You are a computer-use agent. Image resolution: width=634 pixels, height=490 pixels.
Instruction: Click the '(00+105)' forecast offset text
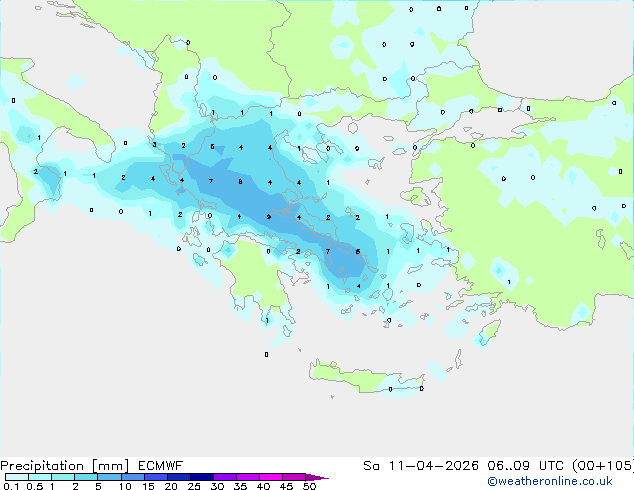[603, 466]
